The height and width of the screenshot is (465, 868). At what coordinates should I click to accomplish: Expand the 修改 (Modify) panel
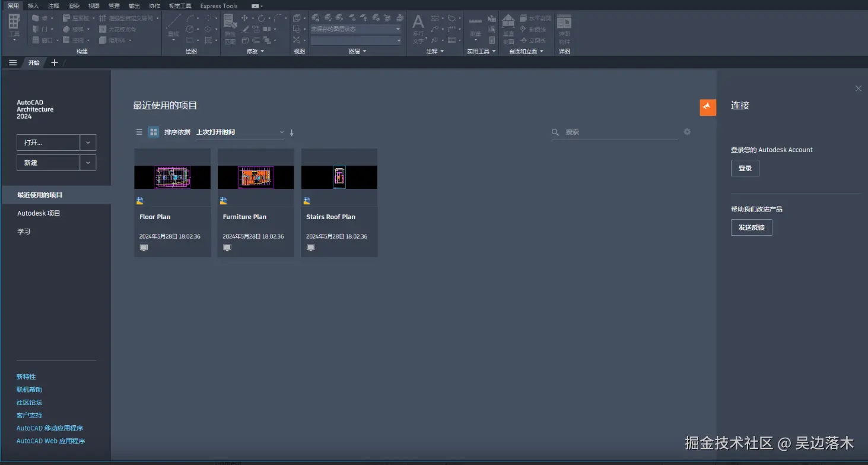255,52
